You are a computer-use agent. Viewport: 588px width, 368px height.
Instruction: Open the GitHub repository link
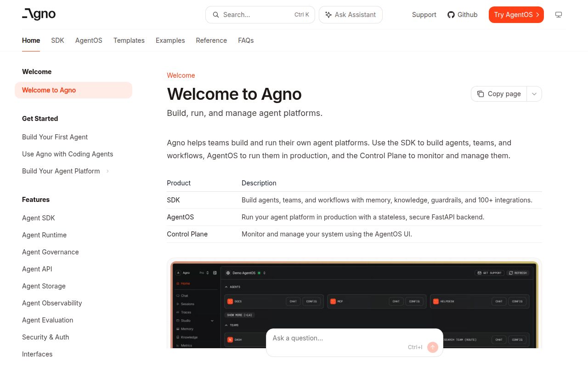(x=463, y=15)
